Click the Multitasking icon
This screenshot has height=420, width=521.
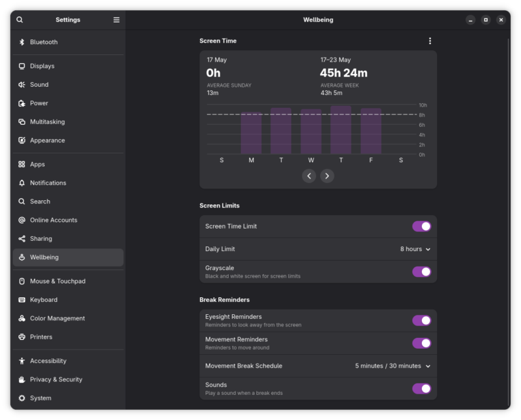tap(22, 121)
